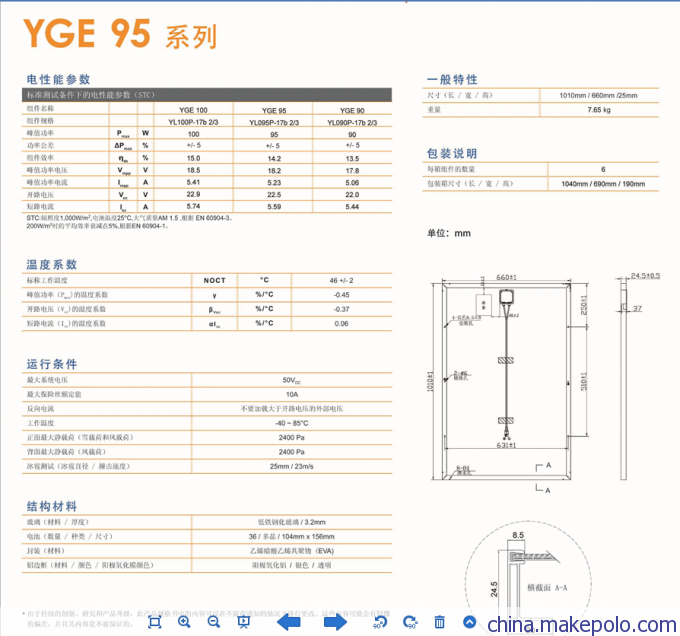The width and height of the screenshot is (680, 636).
Task: Click the 温度系数 section heading
Action: coord(51,264)
